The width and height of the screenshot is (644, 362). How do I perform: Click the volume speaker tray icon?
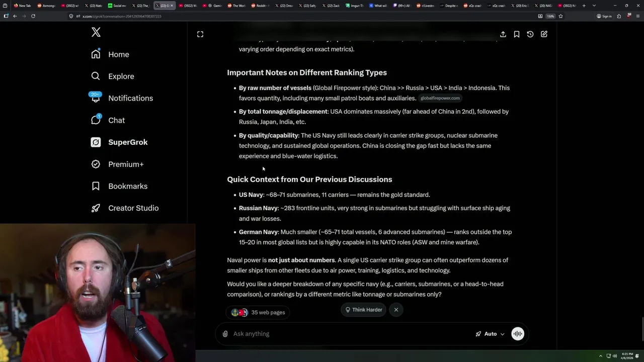pos(614,356)
